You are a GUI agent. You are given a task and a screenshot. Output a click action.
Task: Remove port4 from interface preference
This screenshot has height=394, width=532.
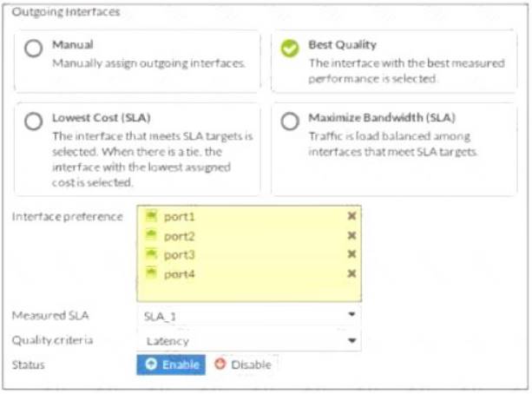click(x=351, y=273)
